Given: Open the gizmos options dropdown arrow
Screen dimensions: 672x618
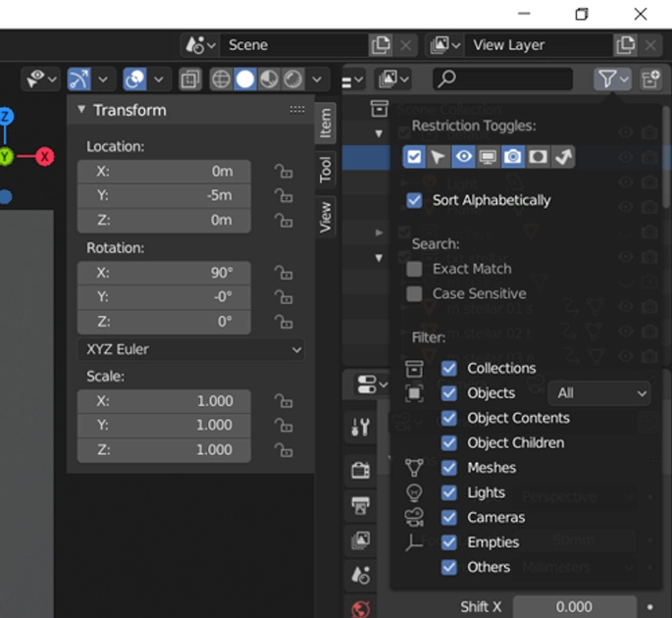Looking at the screenshot, I should (x=103, y=79).
